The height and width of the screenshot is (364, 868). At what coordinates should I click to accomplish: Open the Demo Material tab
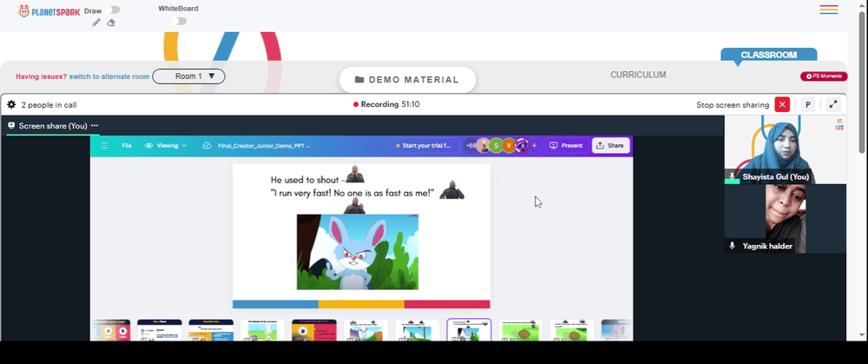[x=407, y=80]
